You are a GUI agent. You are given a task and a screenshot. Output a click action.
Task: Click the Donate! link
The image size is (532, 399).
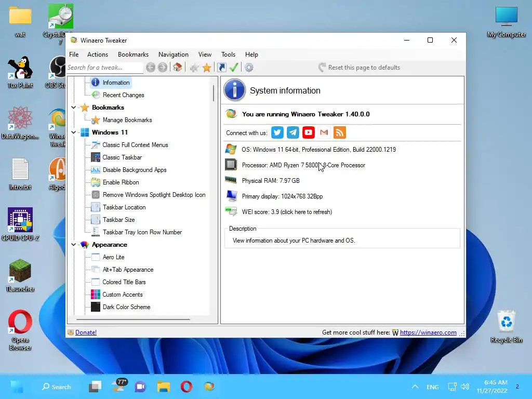click(86, 332)
